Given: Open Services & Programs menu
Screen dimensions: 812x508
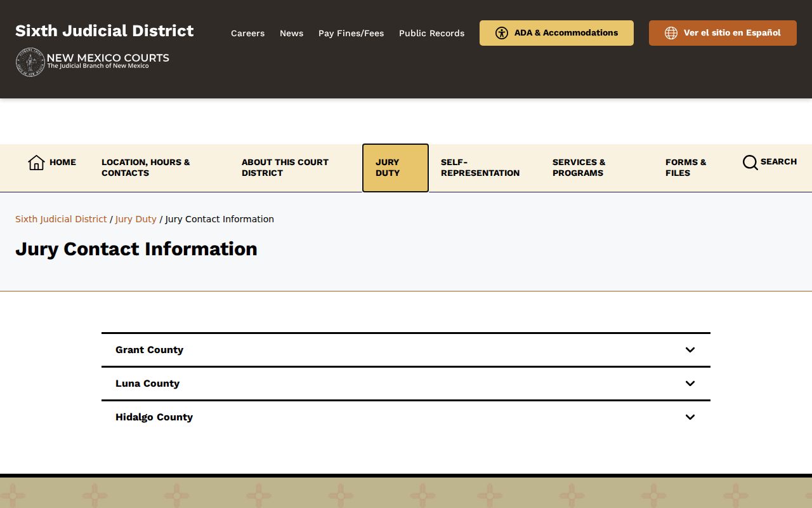Looking at the screenshot, I should 579,168.
